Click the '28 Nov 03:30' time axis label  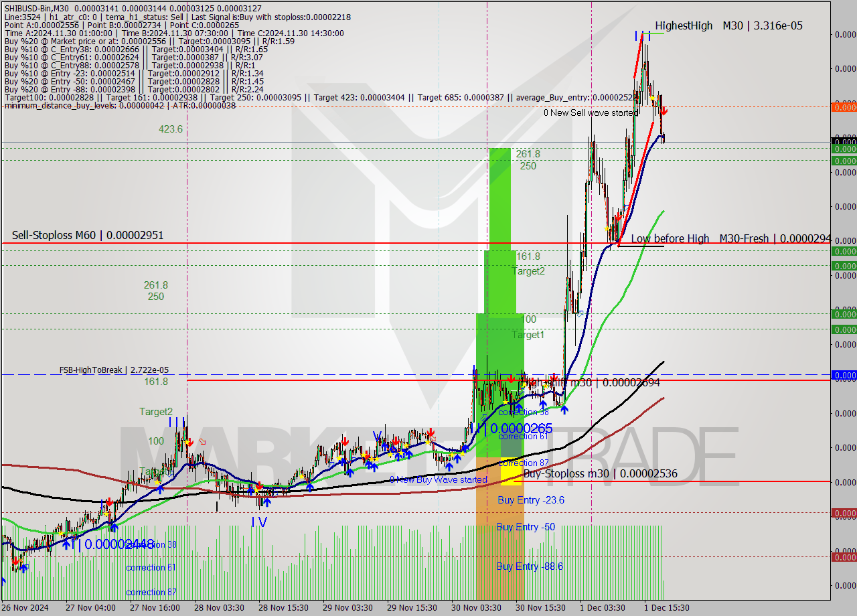(x=218, y=608)
